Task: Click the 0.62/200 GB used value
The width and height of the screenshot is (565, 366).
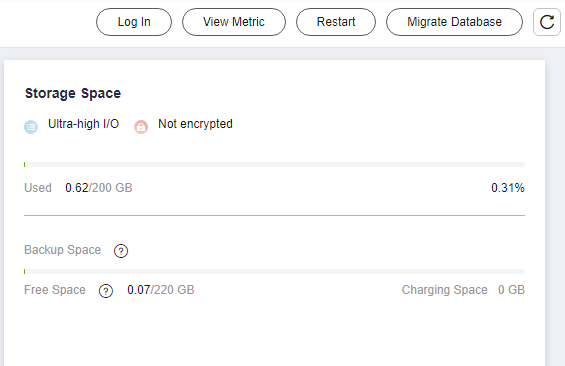Action: [99, 188]
